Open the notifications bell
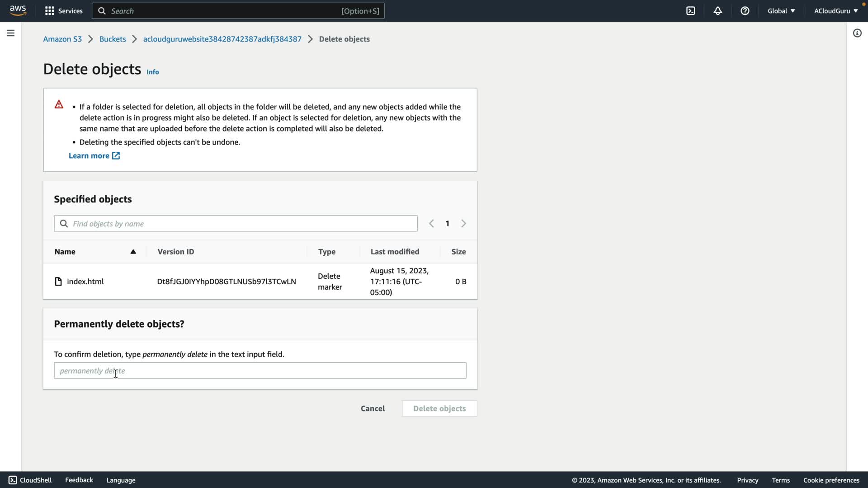This screenshot has height=488, width=868. click(717, 11)
